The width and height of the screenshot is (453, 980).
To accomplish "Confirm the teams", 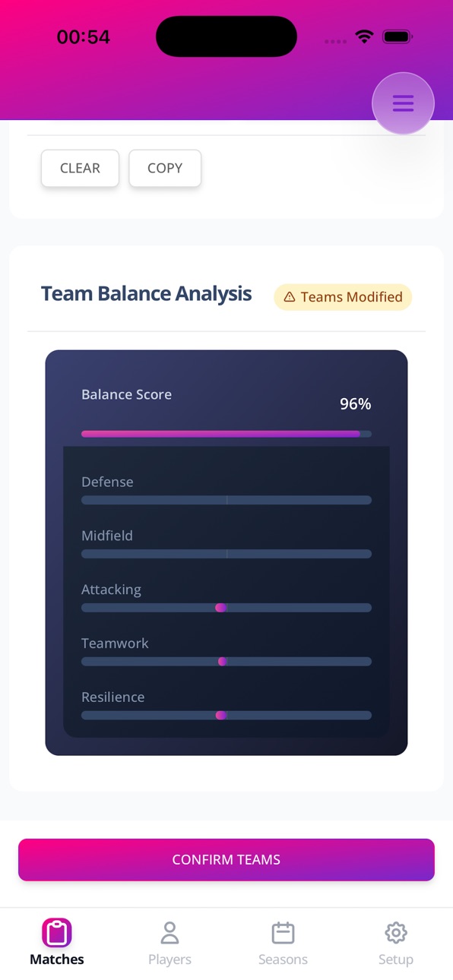I will (x=226, y=860).
